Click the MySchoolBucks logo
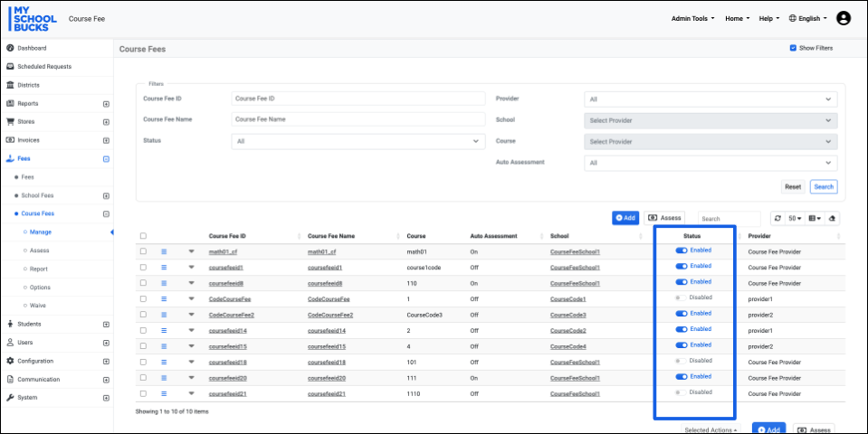The height and width of the screenshot is (434, 868). pos(33,19)
